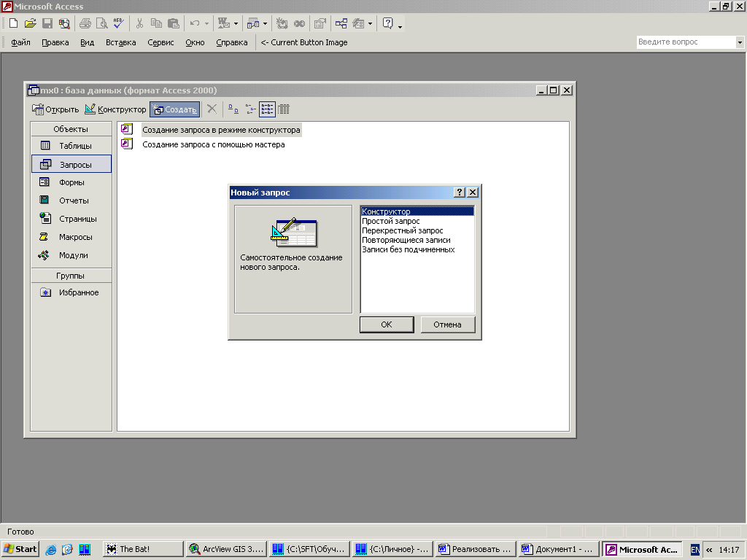Click the Save floppy disk icon
Viewport: 747px width, 560px height.
47,23
